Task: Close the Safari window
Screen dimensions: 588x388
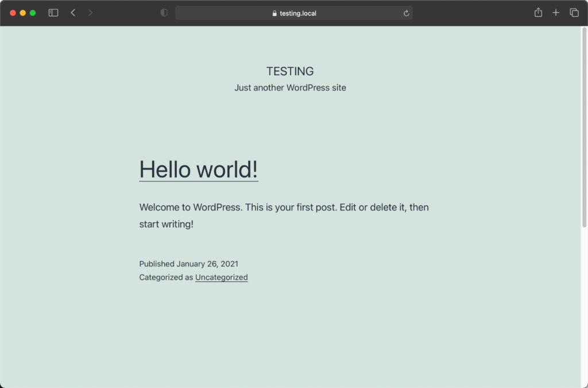Action: click(13, 13)
